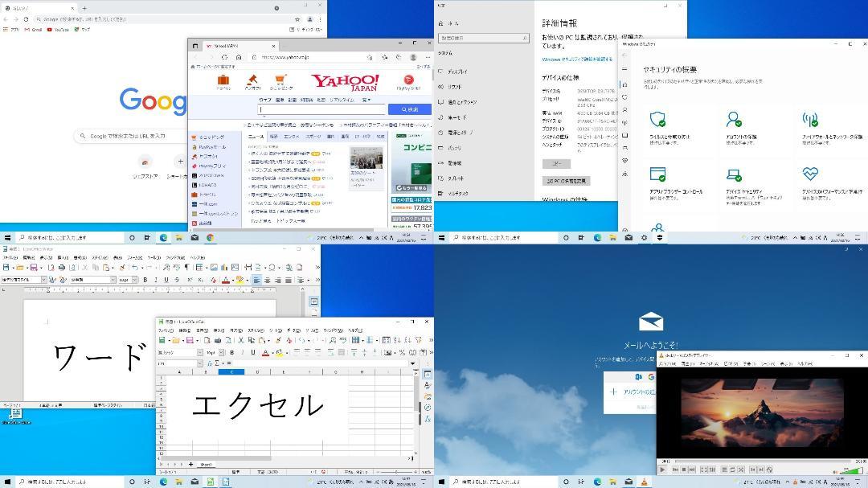Toggle Italic in the Writer toolbar

[x=156, y=281]
